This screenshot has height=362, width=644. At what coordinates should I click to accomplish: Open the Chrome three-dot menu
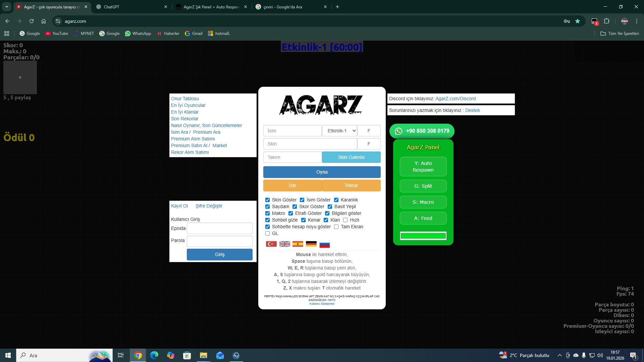637,21
